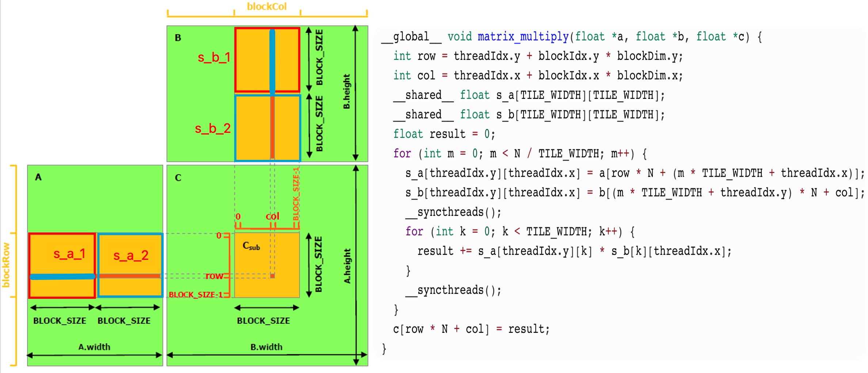This screenshot has height=373, width=868.
Task: Click the 'blockRow' label beside matrix A
Action: [6, 265]
